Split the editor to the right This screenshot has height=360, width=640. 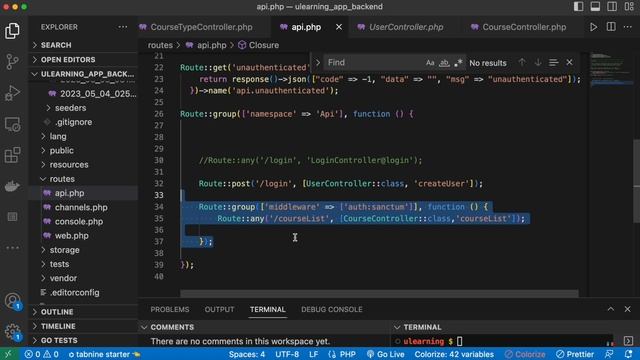click(611, 27)
